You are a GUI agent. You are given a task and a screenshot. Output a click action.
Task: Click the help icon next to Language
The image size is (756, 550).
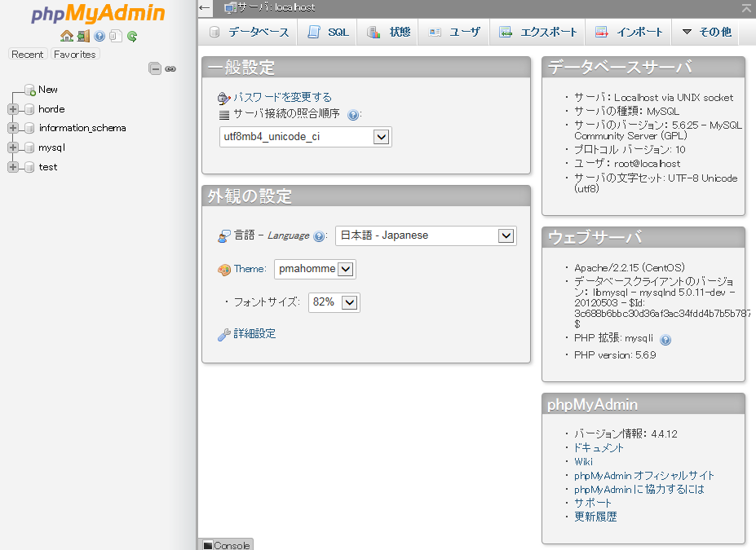coord(319,236)
